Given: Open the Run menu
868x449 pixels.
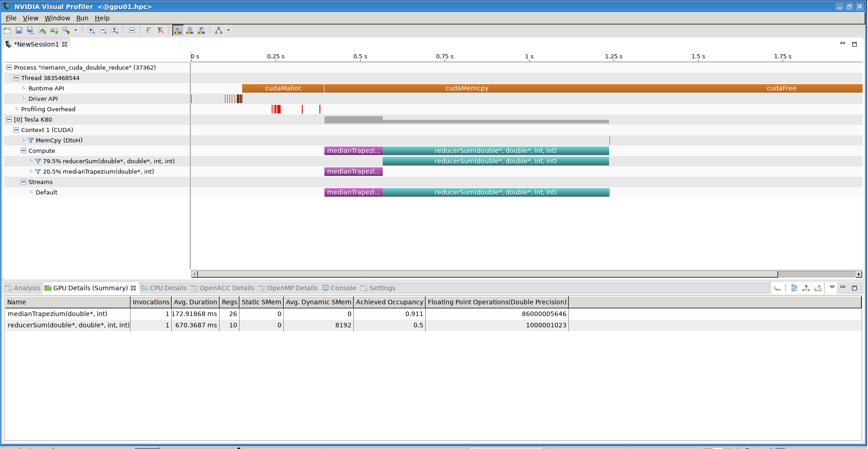Looking at the screenshot, I should point(82,18).
